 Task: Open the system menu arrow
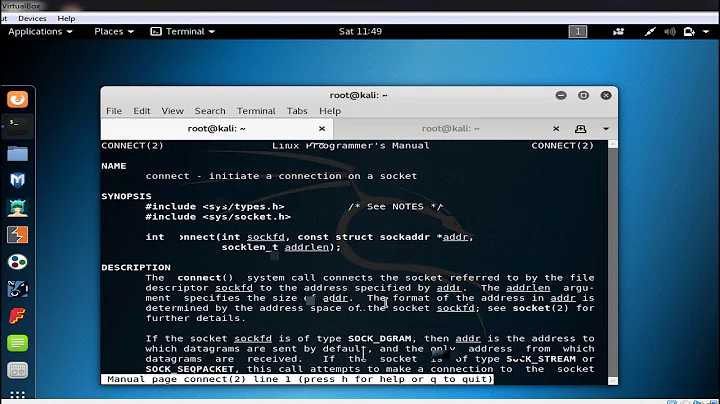[706, 31]
